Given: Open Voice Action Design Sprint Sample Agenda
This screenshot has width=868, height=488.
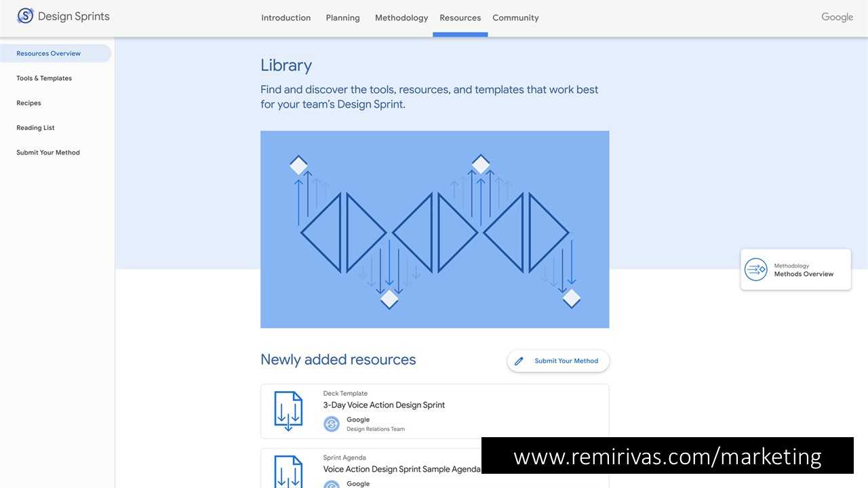Looking at the screenshot, I should click(435, 468).
